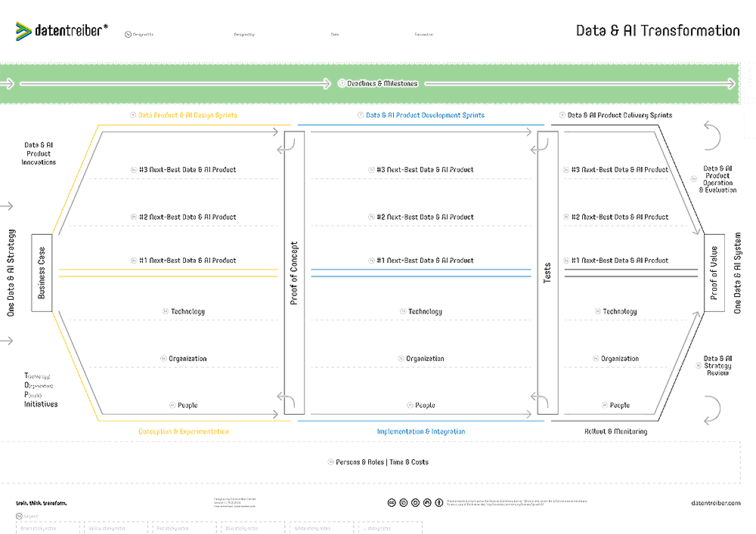The height and width of the screenshot is (534, 756).
Task: Click #2 Next-Best Data & AI Product in development column
Action: pyautogui.click(x=425, y=218)
